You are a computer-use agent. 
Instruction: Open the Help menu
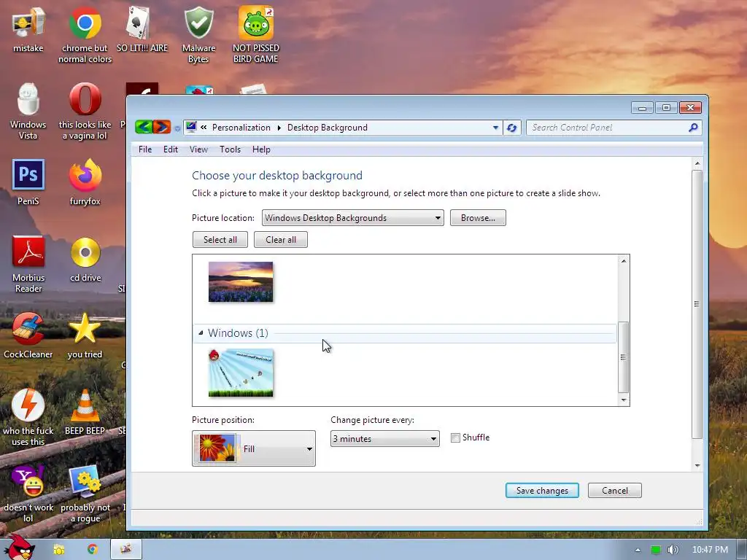(261, 149)
